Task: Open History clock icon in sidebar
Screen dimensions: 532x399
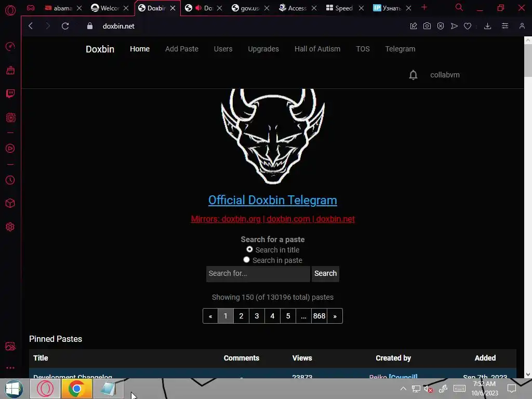Action: point(10,180)
